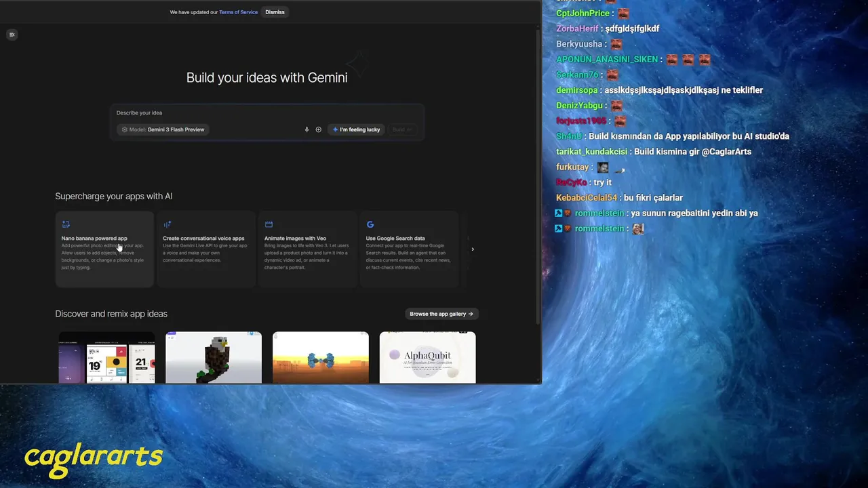
Task: Click the Nano banana card icon
Action: coord(66,224)
